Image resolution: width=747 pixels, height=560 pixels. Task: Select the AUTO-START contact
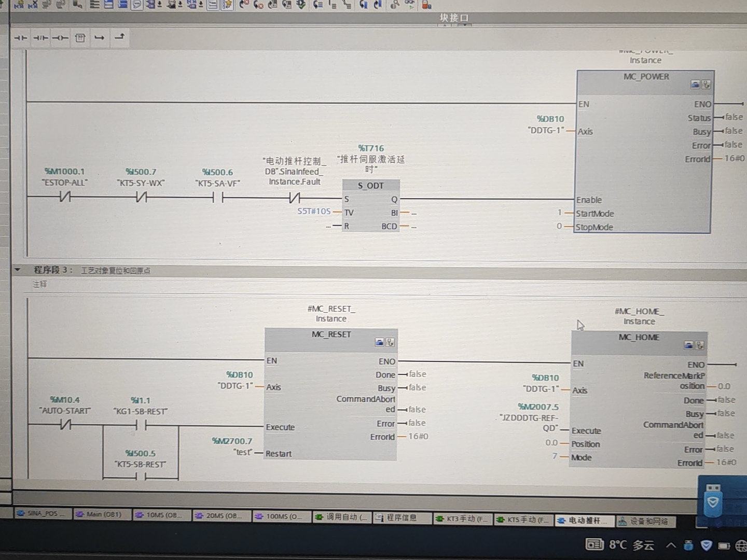pyautogui.click(x=65, y=425)
